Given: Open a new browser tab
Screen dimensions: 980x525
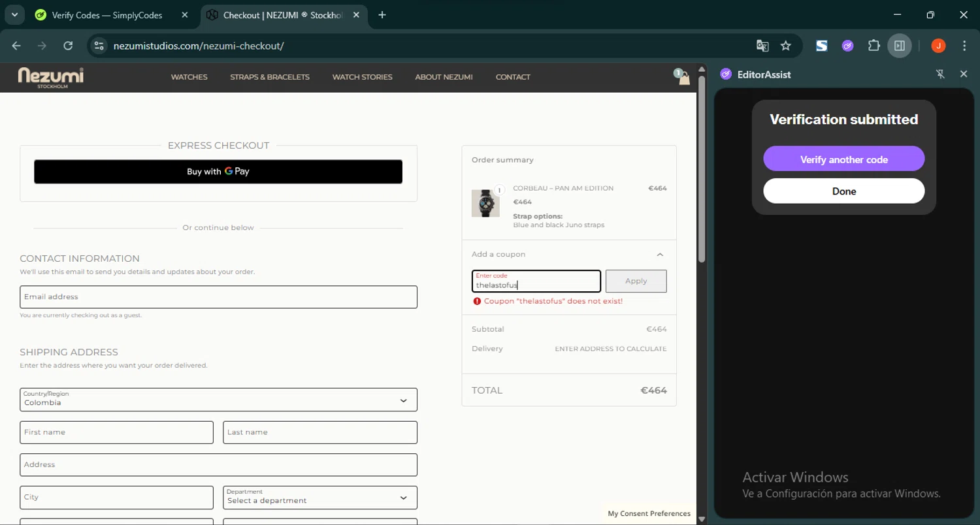Looking at the screenshot, I should pos(382,15).
